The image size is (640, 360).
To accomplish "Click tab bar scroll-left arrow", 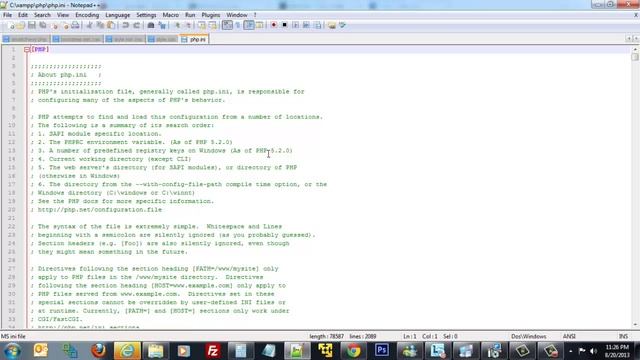I will tap(629, 38).
